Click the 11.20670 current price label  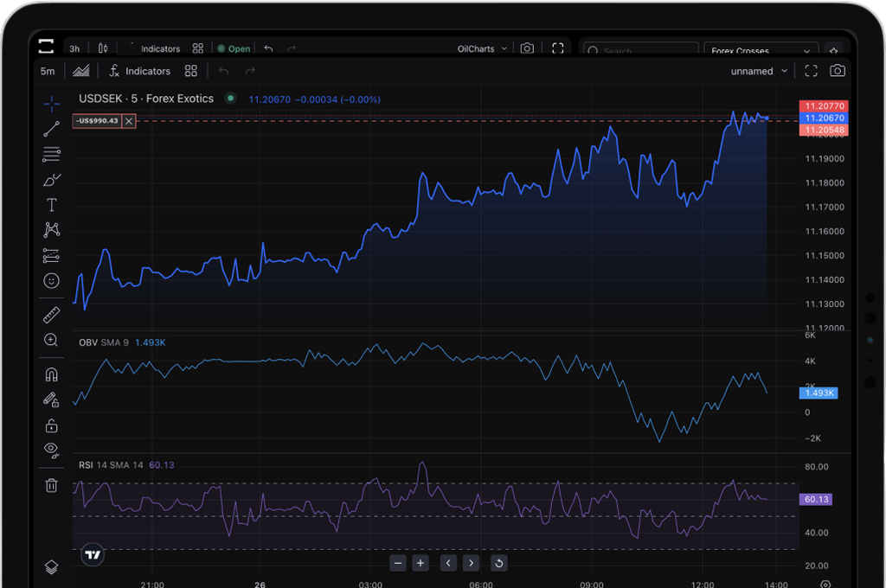click(x=824, y=118)
